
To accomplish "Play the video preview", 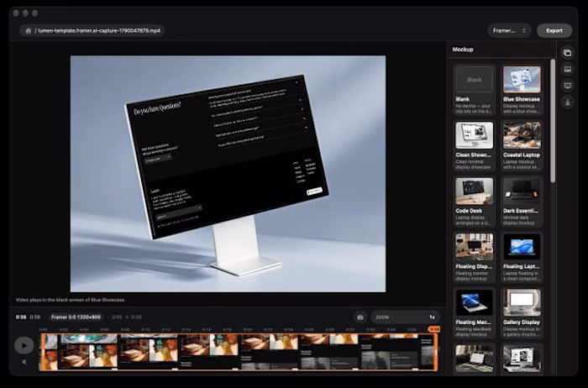I will (x=24, y=345).
